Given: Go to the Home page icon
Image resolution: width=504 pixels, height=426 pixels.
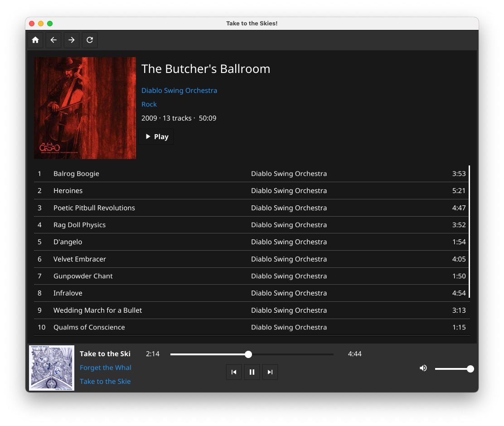Looking at the screenshot, I should point(35,40).
